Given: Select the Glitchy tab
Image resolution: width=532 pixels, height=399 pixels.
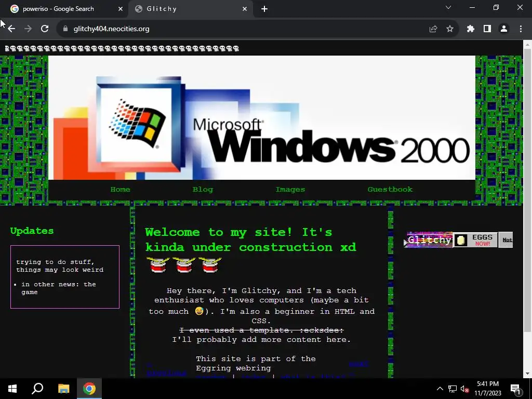Looking at the screenshot, I should (x=190, y=9).
